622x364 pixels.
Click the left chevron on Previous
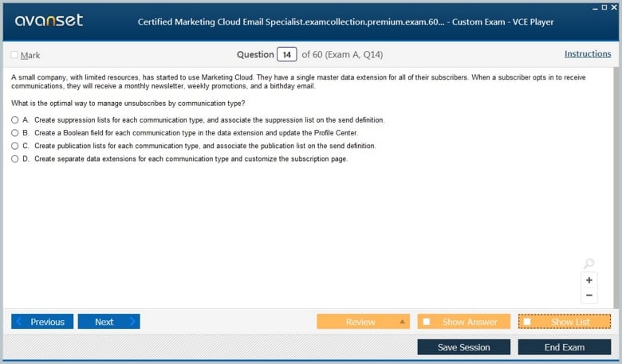tap(18, 321)
